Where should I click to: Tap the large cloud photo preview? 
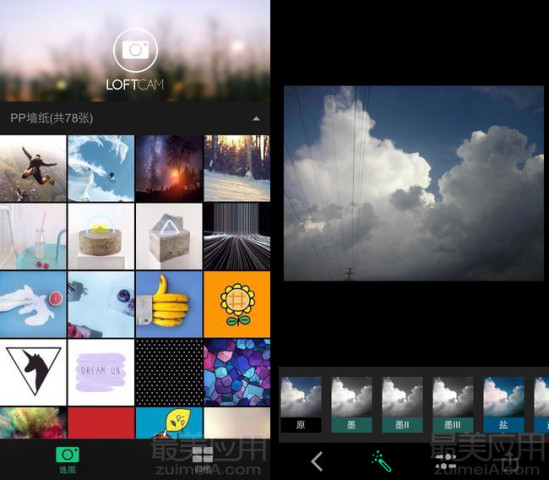(x=414, y=183)
